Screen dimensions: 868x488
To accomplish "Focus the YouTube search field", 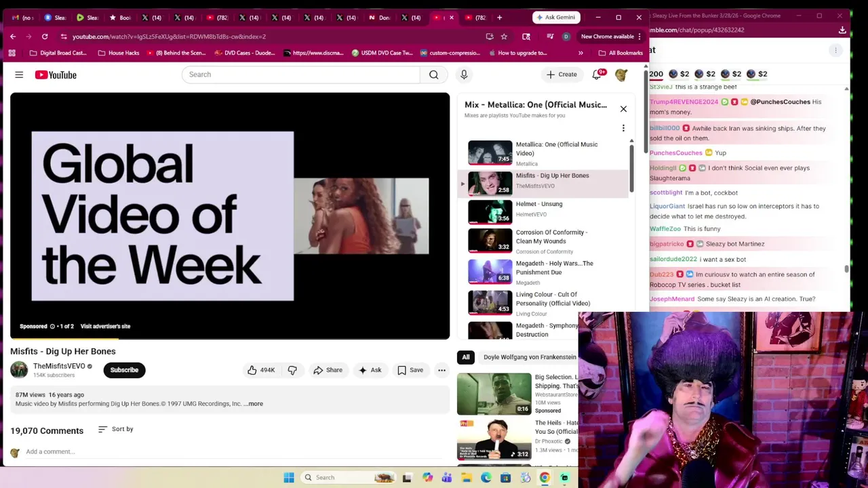I will [301, 75].
